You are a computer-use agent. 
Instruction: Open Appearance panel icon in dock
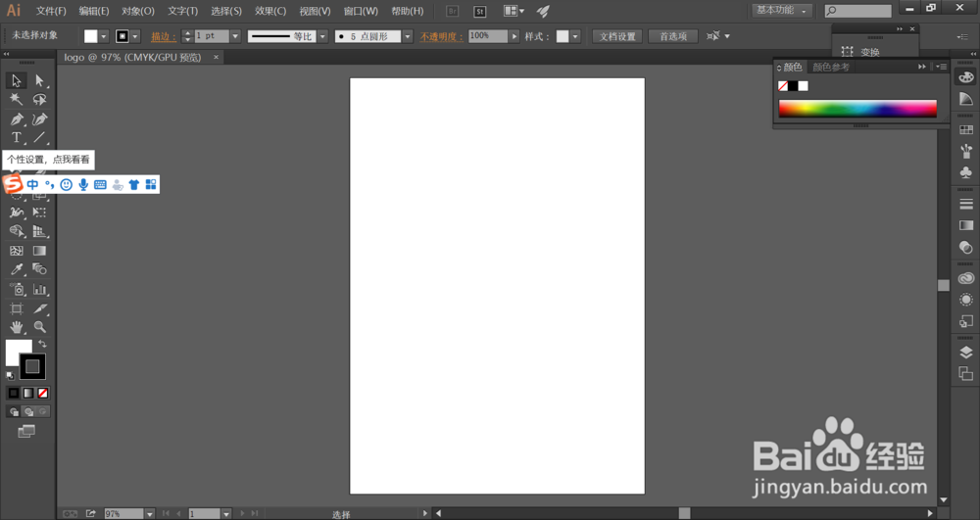[x=965, y=300]
